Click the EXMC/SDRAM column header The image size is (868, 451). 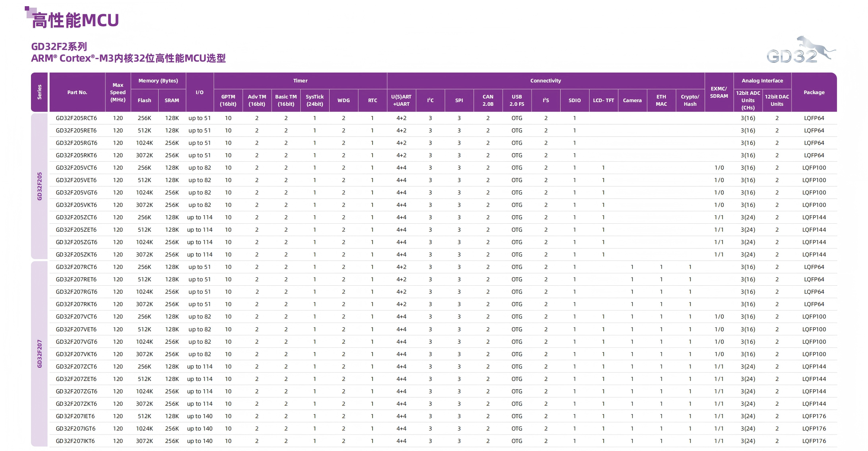tap(719, 92)
